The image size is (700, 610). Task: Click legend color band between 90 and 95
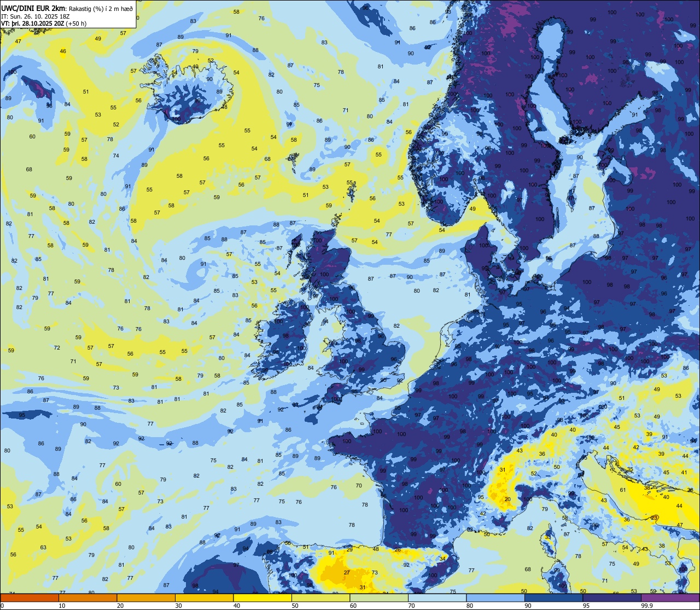point(553,597)
